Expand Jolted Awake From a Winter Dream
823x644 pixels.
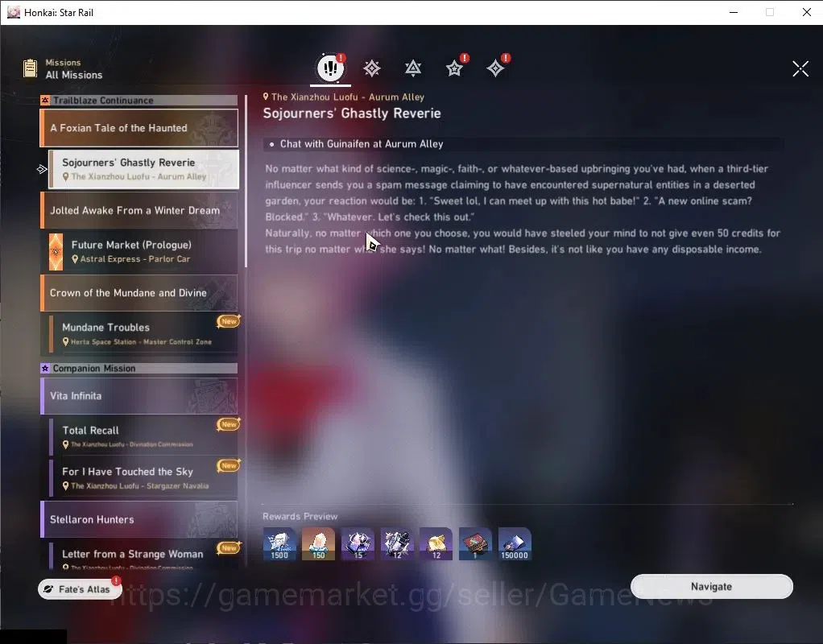[139, 210]
